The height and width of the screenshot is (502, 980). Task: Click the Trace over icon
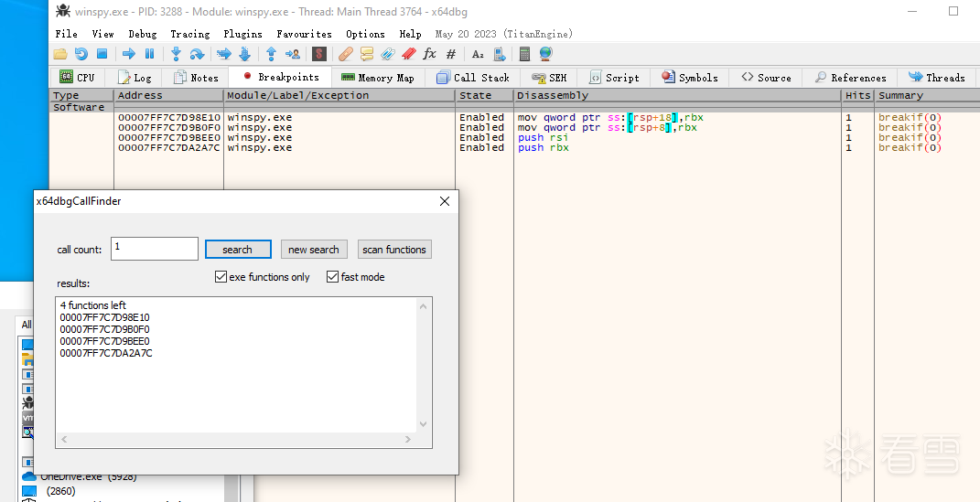click(x=244, y=54)
